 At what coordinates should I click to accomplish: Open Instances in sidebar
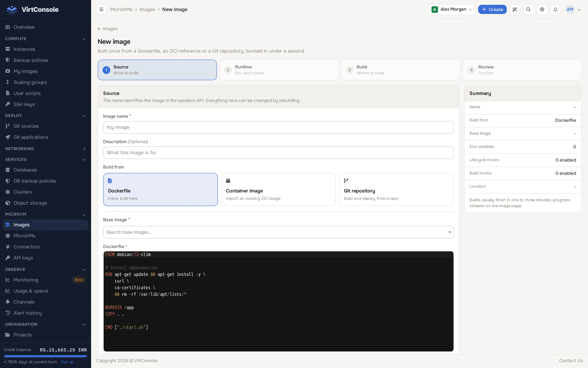point(45,49)
